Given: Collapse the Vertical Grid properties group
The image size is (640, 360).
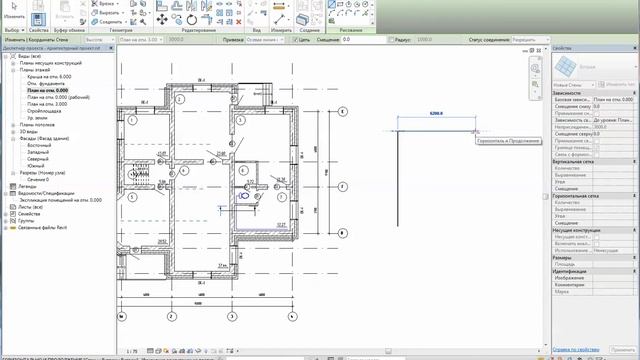Looking at the screenshot, I should click(634, 162).
